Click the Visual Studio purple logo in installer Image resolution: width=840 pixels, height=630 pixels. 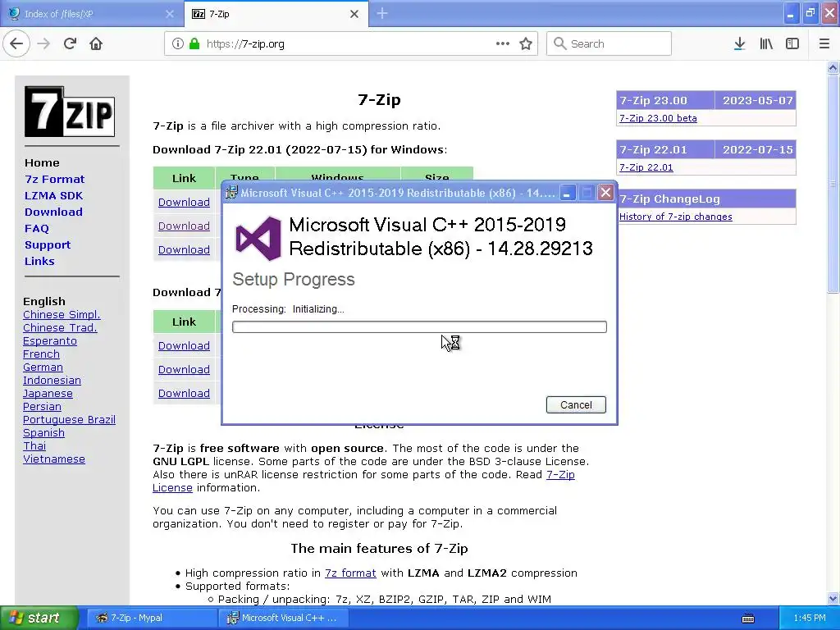click(258, 238)
